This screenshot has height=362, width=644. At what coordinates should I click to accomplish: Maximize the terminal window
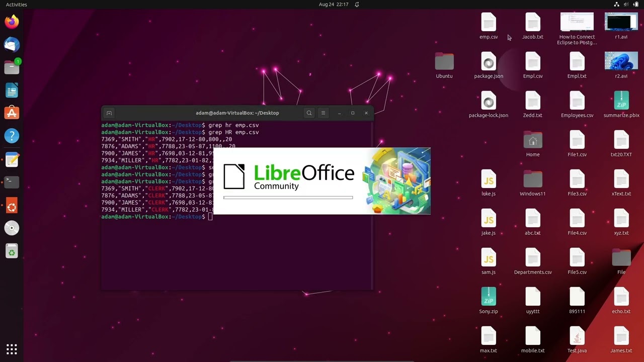[x=353, y=113]
